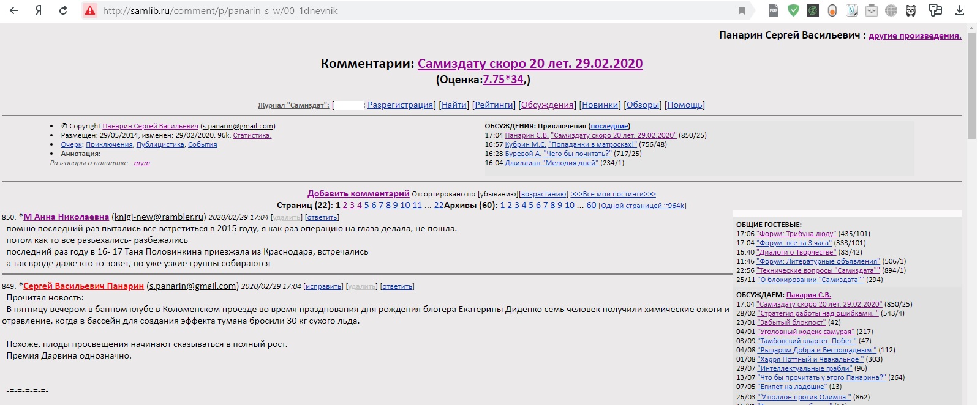This screenshot has height=405, width=980.
Task: Click the browser back arrow
Action: pyautogui.click(x=14, y=10)
